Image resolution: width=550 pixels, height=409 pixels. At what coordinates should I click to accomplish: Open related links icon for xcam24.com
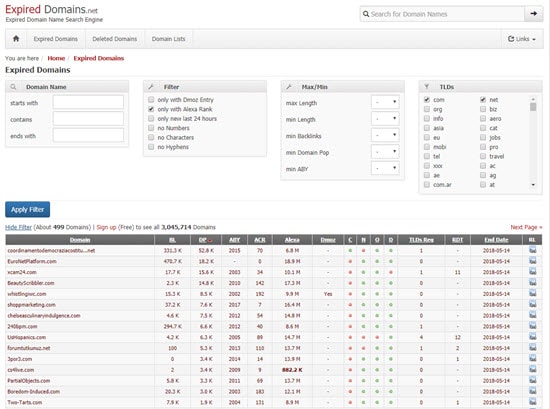click(532, 272)
